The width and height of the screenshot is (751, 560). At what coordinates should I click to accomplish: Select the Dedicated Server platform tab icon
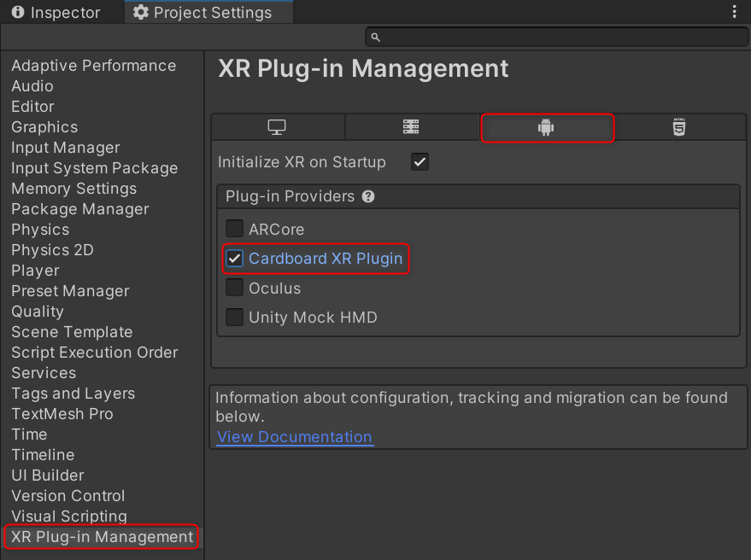coord(411,127)
